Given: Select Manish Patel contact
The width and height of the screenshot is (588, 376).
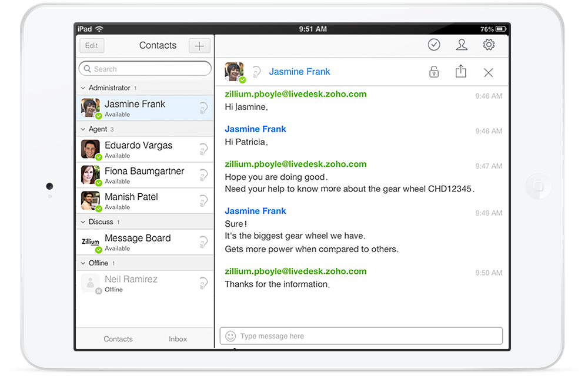Looking at the screenshot, I should pyautogui.click(x=145, y=201).
